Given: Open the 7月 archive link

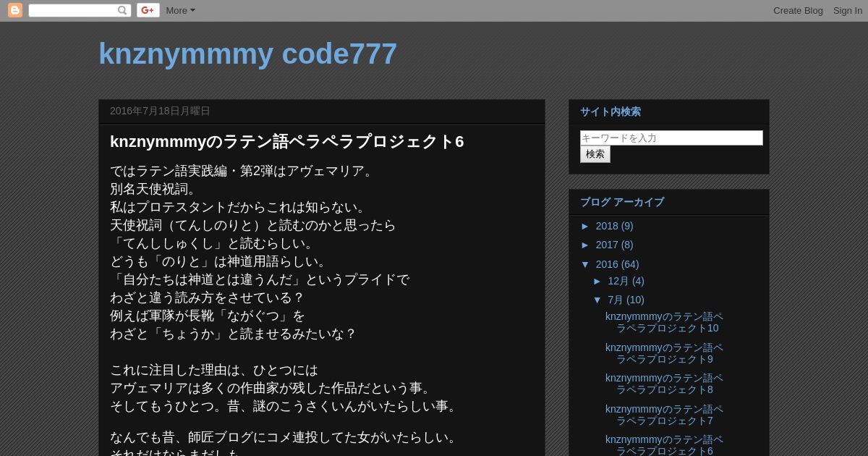Looking at the screenshot, I should pyautogui.click(x=616, y=300).
